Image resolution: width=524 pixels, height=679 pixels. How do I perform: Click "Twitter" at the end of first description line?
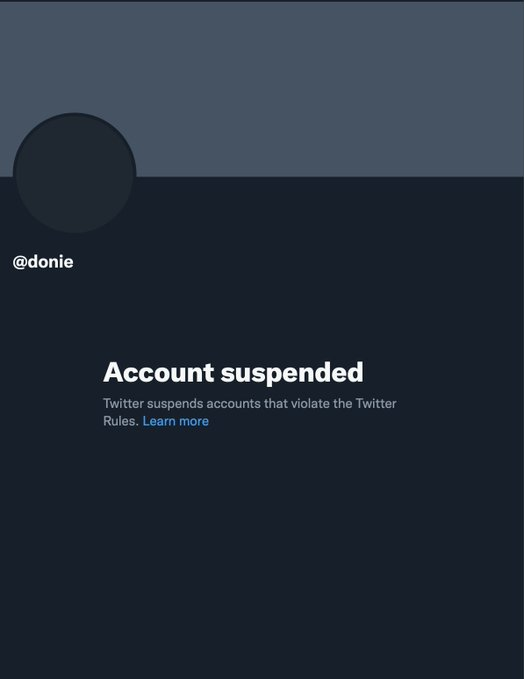[x=376, y=403]
